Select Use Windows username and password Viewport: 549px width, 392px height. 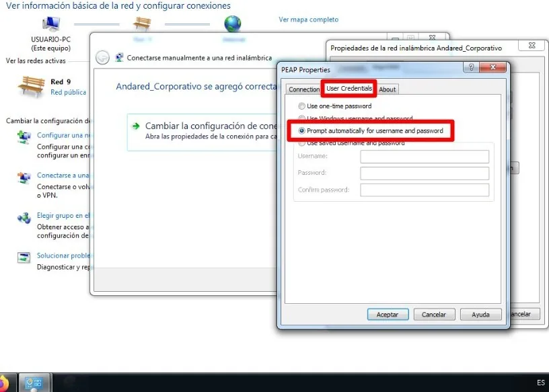(x=355, y=118)
